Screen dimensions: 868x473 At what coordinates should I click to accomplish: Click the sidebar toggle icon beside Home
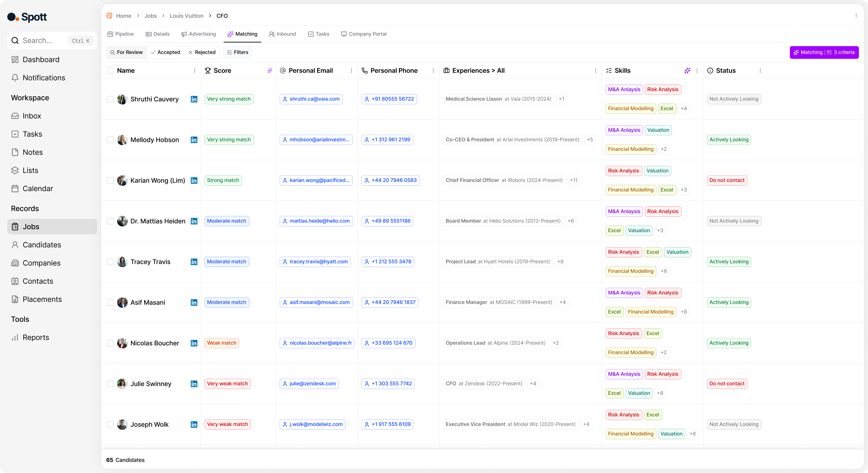(x=109, y=16)
